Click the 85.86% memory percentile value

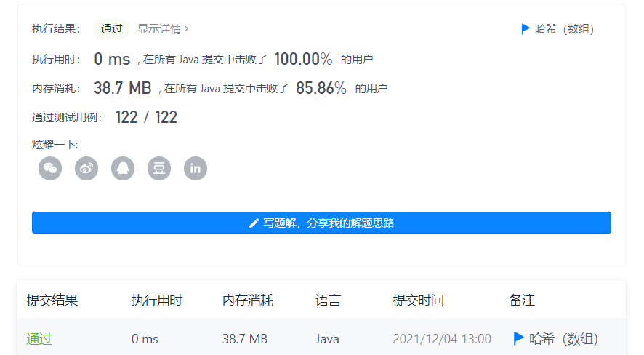[321, 88]
